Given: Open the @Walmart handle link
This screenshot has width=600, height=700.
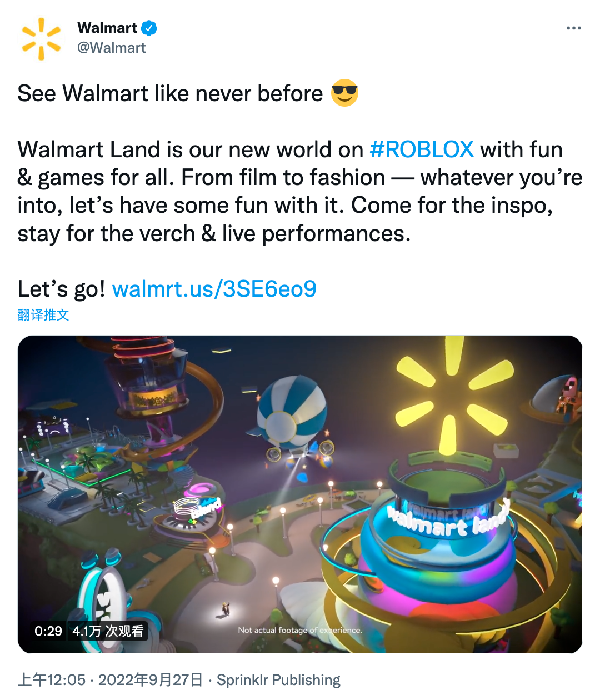Looking at the screenshot, I should [x=111, y=48].
